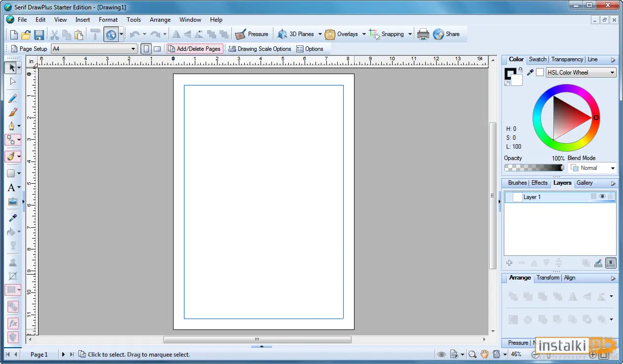Click the Format Painter roller icon
Viewport: 623px width, 364px height.
[x=95, y=35]
